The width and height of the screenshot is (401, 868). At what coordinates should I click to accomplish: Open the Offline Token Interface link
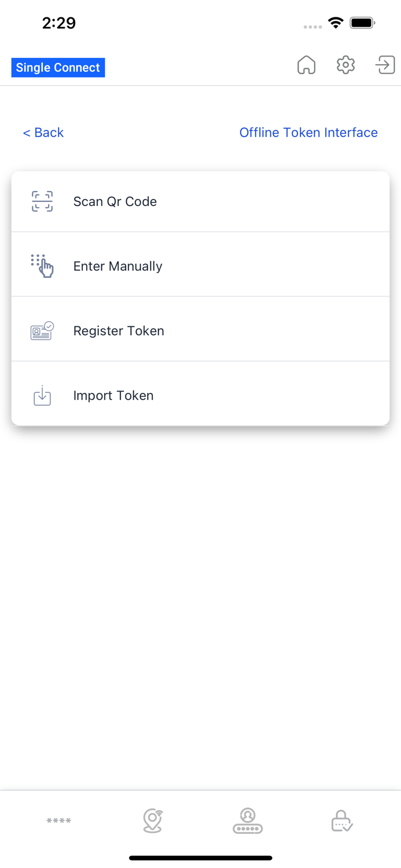point(308,133)
